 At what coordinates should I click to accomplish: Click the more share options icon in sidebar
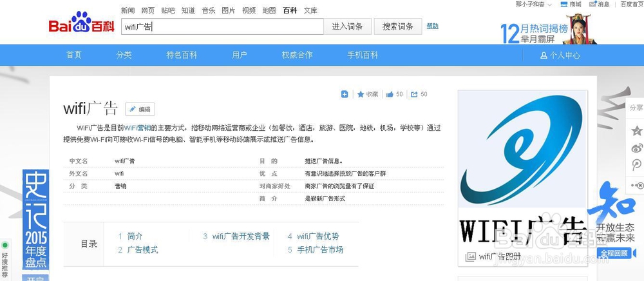(x=637, y=186)
